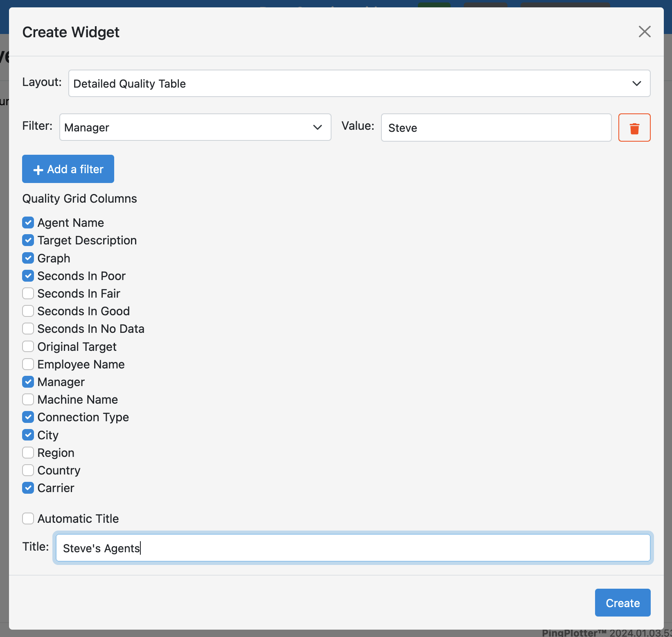Open the Detailed Quality Table layout selector

pos(359,83)
